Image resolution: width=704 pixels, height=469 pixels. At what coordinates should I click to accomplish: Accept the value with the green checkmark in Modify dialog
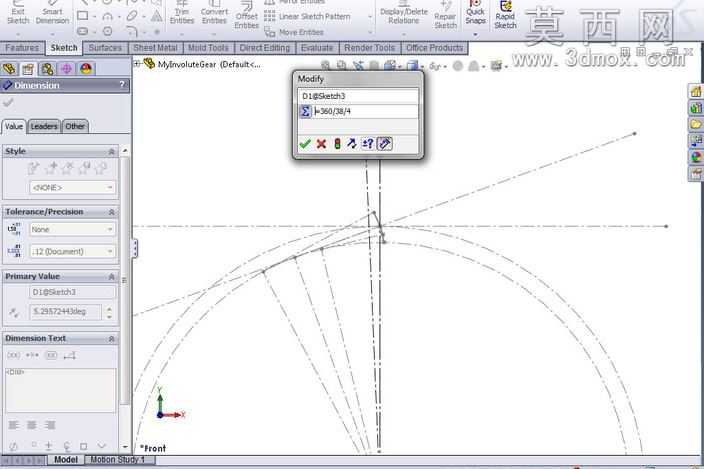(x=305, y=144)
